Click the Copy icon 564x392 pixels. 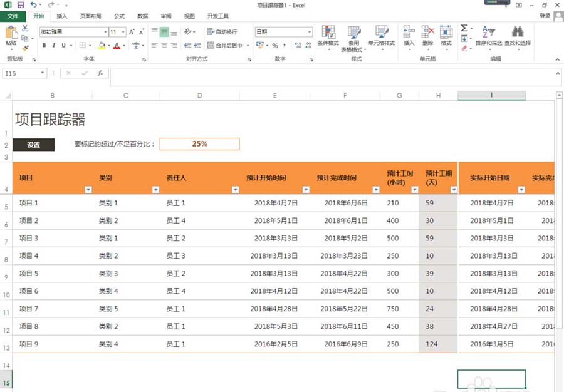click(25, 38)
